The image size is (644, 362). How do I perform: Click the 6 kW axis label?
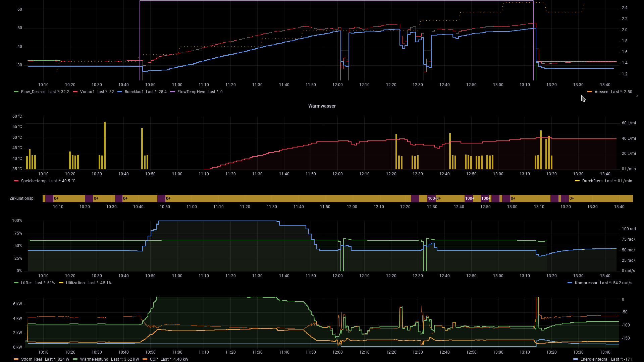click(17, 304)
